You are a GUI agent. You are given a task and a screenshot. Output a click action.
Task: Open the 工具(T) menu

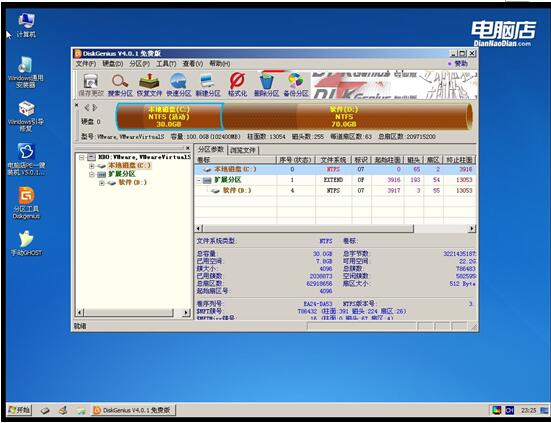(x=166, y=64)
